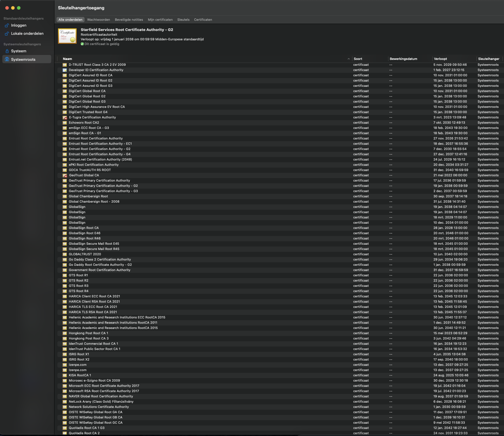Click the certificate icon next to ISRG Root X1
This screenshot has width=504, height=436.
click(65, 354)
